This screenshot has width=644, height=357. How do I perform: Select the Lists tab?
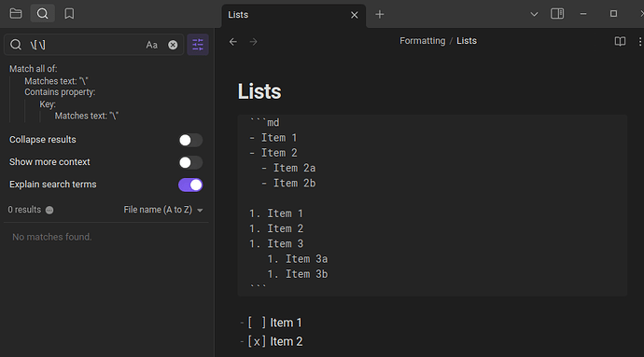[x=293, y=15]
